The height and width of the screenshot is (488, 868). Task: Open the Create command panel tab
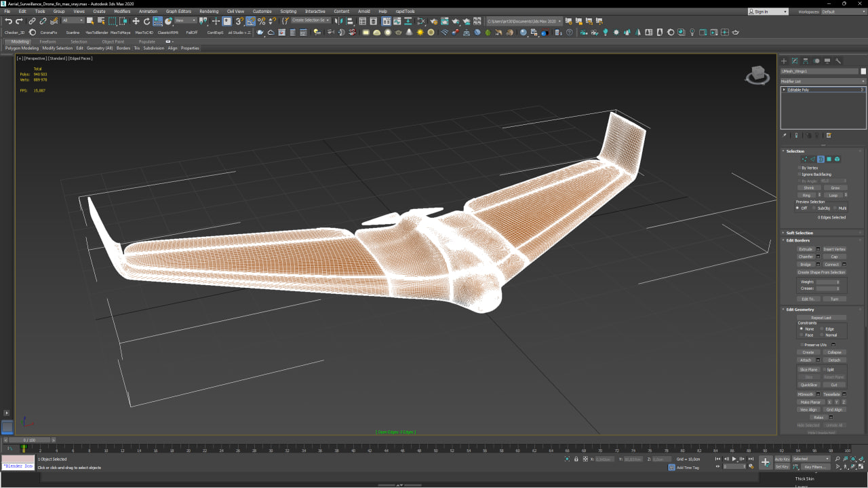pos(784,61)
